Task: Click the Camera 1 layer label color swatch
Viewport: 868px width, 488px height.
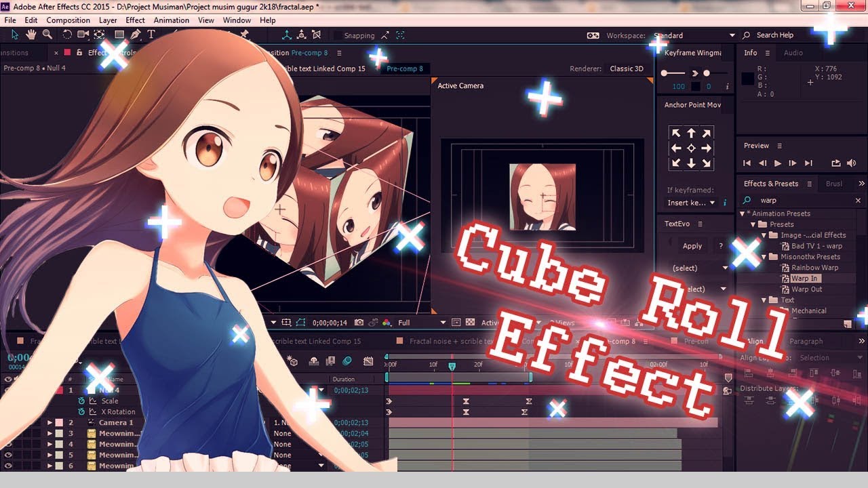Action: pos(60,422)
